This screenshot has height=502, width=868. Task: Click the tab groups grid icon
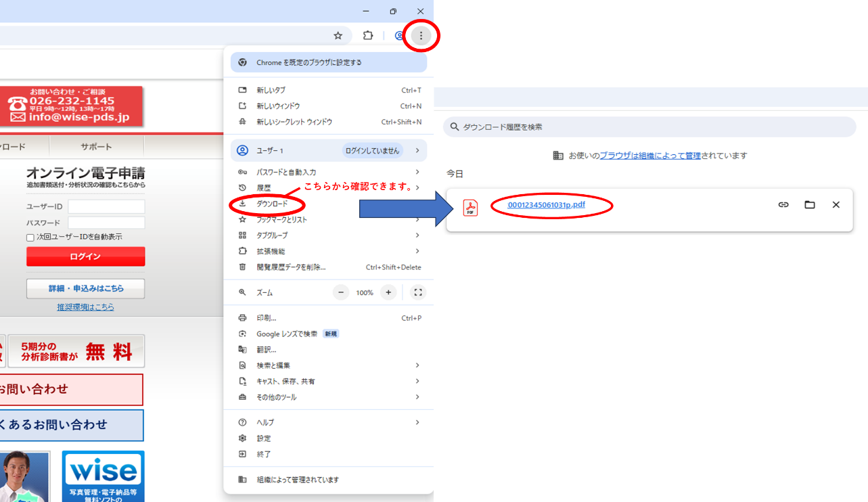(242, 235)
